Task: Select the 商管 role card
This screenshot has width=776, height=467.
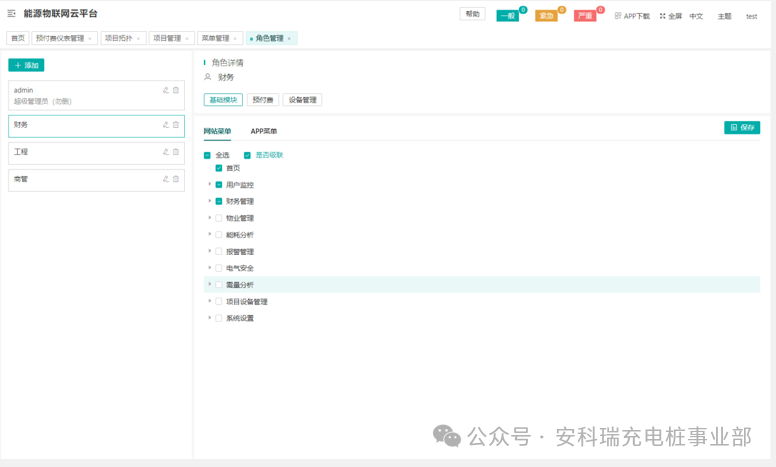Action: click(x=97, y=181)
